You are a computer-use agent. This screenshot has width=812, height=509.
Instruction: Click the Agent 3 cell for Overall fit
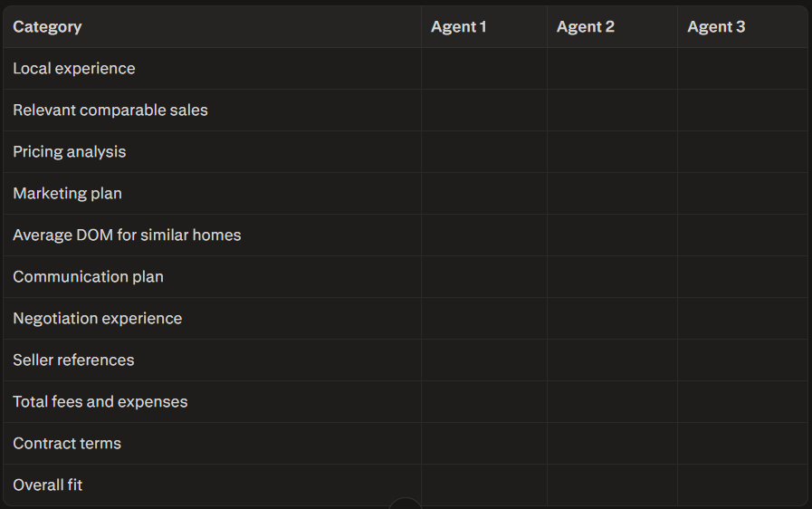pos(742,485)
